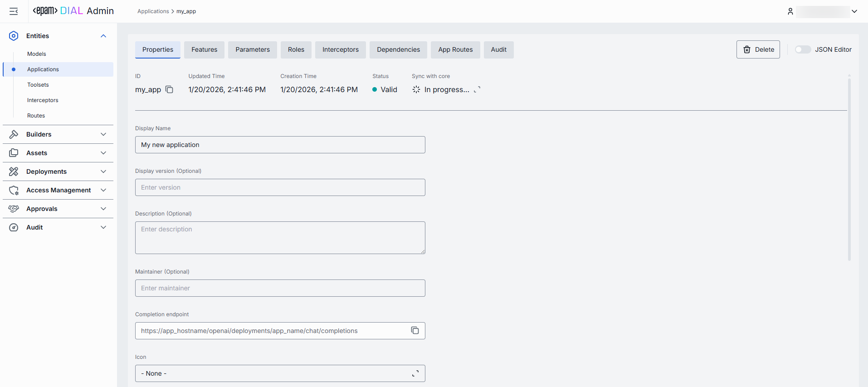Select Toolsets in the sidebar
The image size is (868, 387).
coord(38,85)
